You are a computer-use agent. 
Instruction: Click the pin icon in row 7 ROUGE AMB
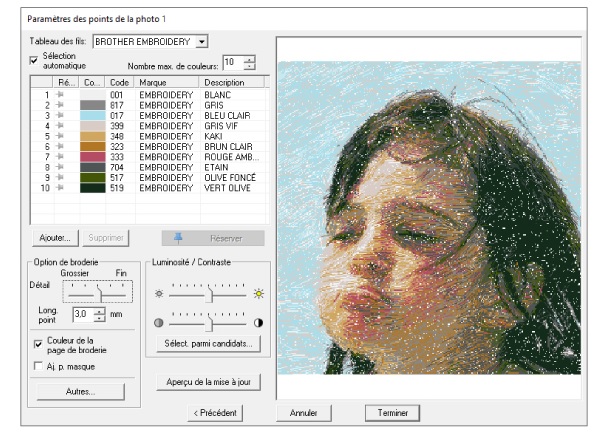point(60,156)
